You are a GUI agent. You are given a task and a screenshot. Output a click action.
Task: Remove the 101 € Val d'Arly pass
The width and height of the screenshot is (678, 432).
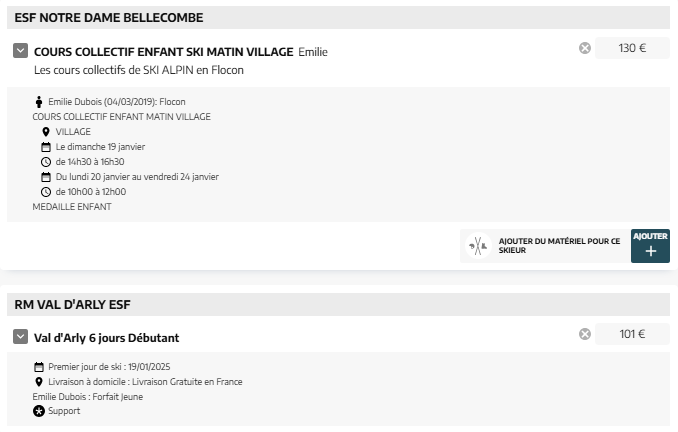click(585, 334)
